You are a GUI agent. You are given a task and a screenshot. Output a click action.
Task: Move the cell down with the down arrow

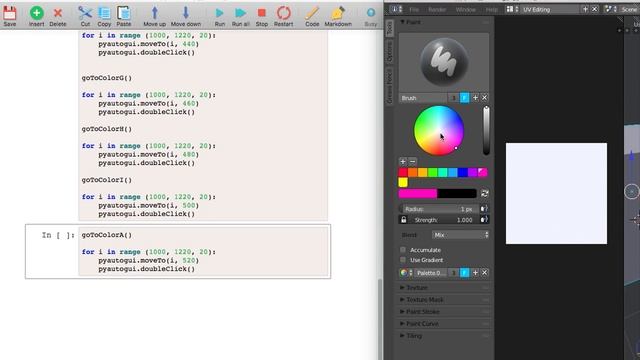186,13
